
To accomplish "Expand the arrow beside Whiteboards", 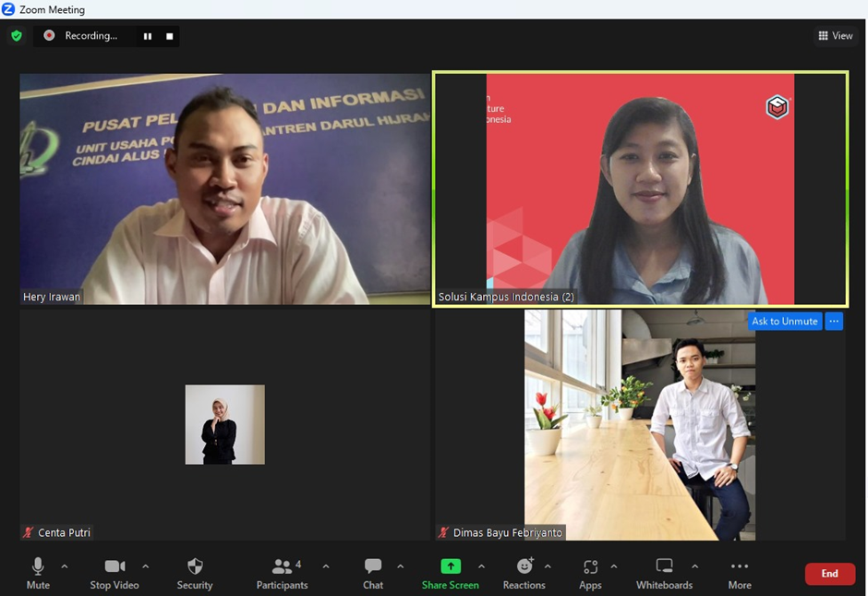I will [694, 566].
